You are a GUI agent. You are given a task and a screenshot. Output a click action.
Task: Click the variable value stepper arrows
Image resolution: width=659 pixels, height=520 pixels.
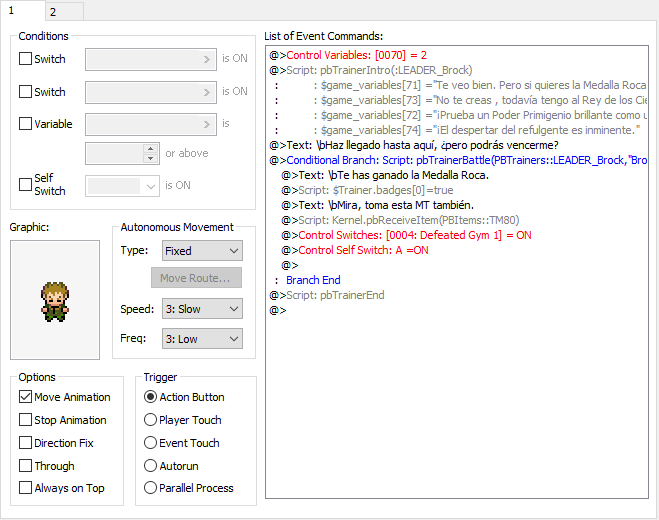point(151,153)
